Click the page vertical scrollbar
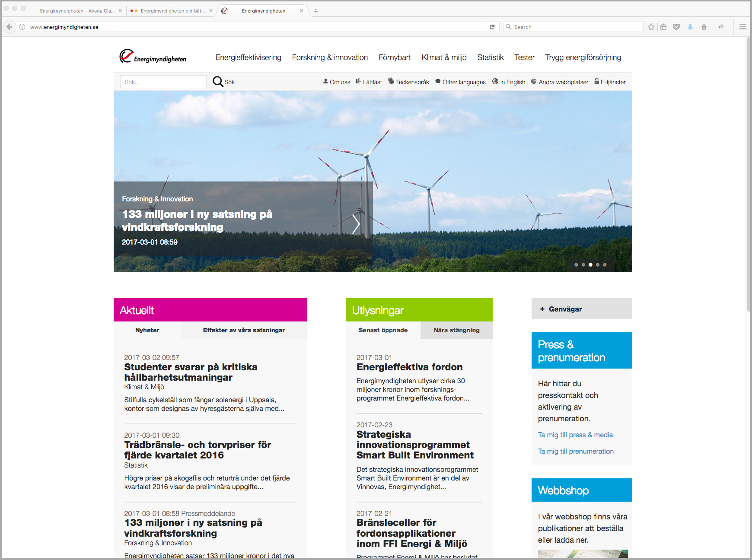This screenshot has height=560, width=752. tap(749, 175)
